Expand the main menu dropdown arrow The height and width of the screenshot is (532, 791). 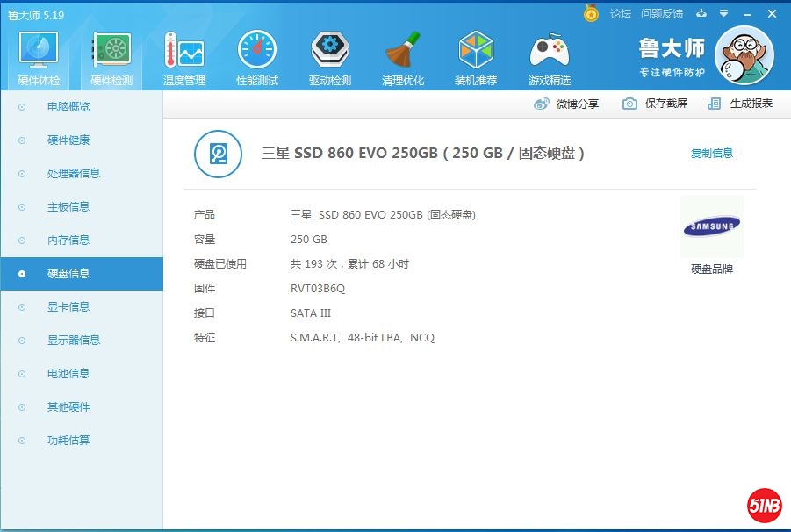724,14
